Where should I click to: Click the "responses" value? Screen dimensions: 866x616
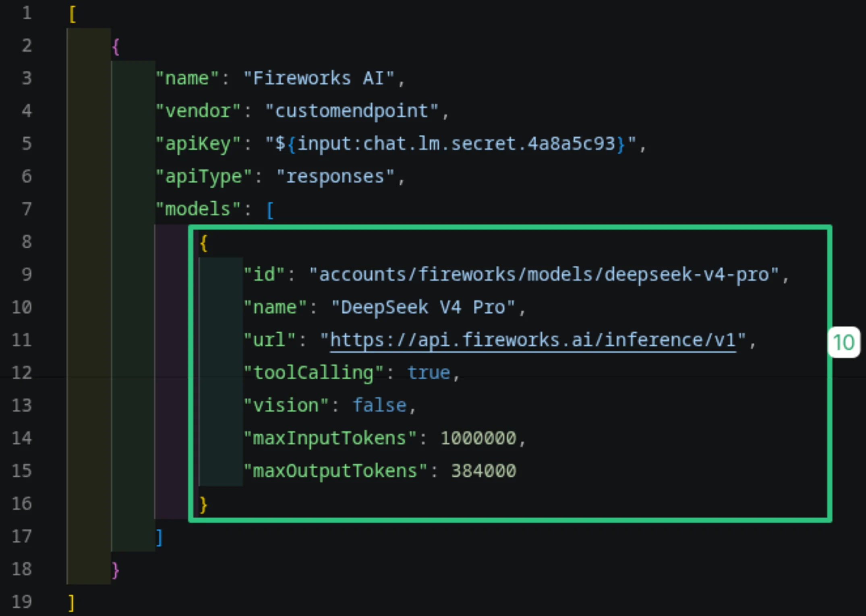click(x=335, y=177)
